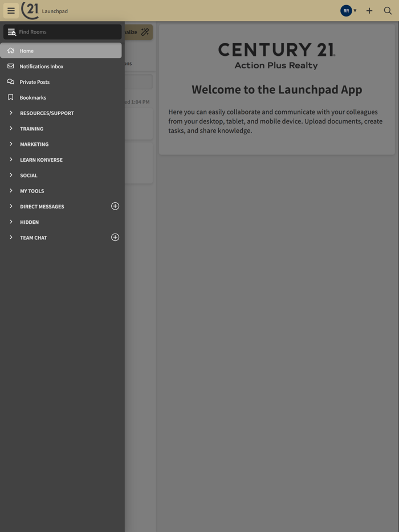Open the search magnifier icon
The width and height of the screenshot is (399, 532).
388,11
